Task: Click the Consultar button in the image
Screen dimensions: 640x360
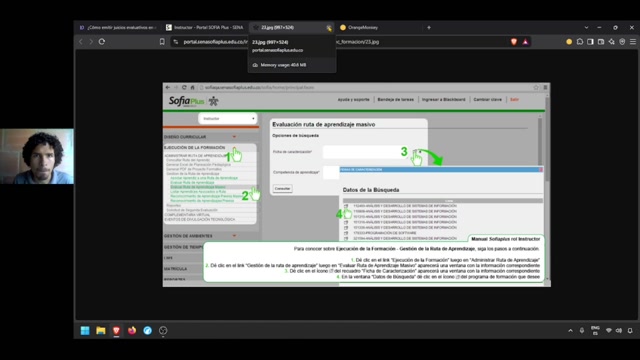Action: tap(282, 189)
